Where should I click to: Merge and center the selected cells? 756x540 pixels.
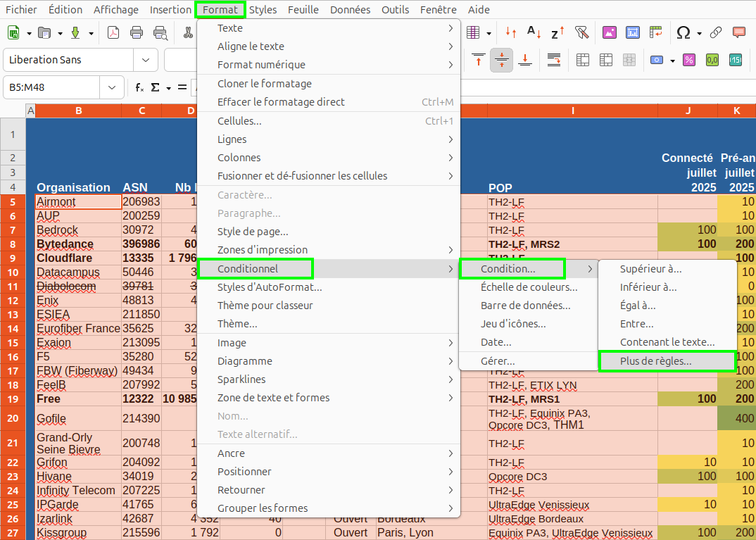coord(582,61)
